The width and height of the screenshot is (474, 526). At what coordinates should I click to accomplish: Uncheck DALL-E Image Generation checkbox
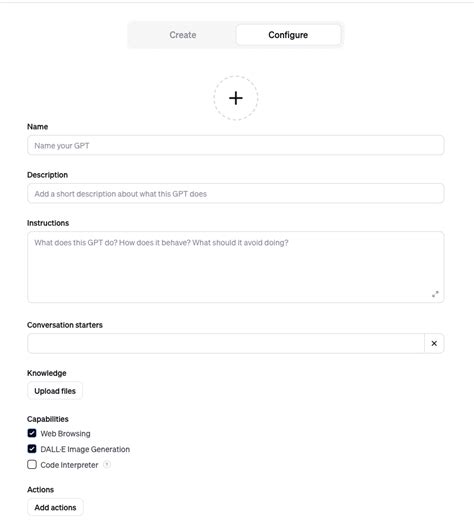[32, 449]
